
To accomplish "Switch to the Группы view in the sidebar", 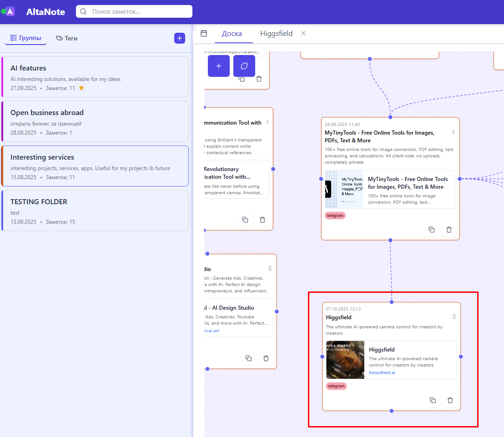I will coord(25,38).
